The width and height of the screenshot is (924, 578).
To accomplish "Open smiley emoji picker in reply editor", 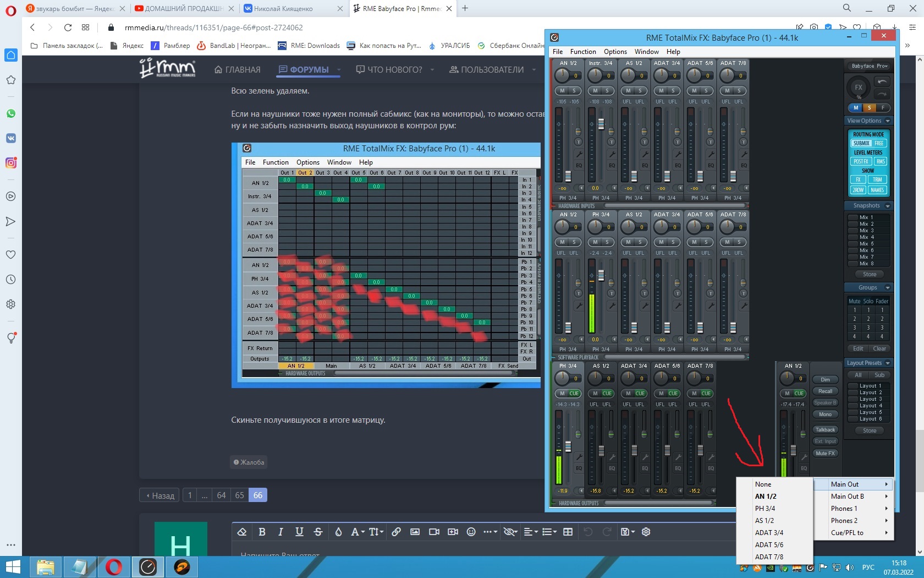I will 471,532.
